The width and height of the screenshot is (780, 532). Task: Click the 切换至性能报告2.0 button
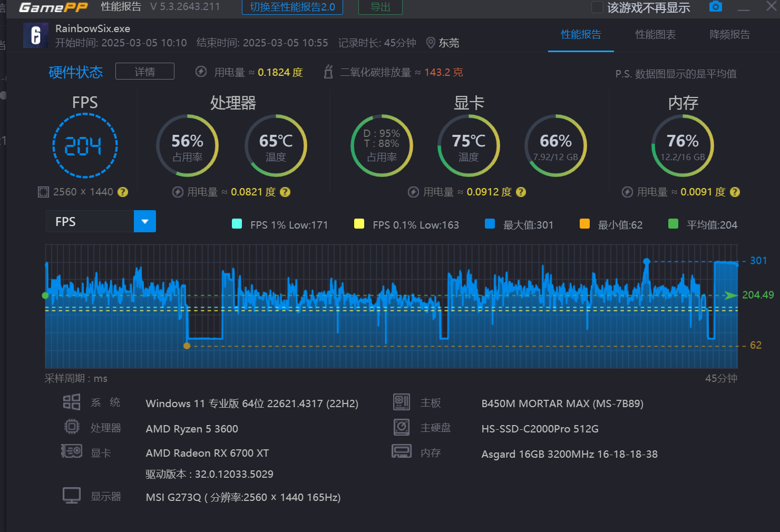[292, 7]
